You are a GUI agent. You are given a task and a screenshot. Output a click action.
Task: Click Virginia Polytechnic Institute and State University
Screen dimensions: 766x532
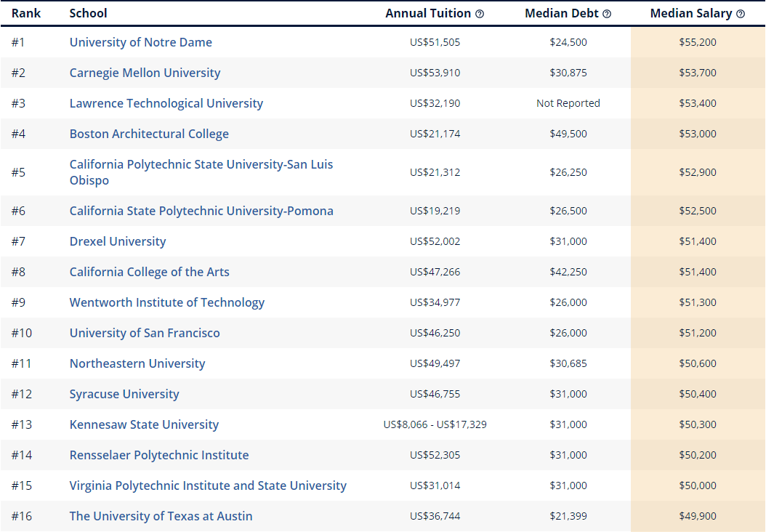208,485
